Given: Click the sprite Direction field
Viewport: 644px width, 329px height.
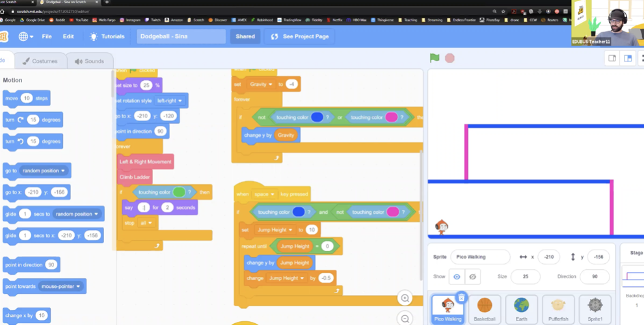Looking at the screenshot, I should coord(595,276).
